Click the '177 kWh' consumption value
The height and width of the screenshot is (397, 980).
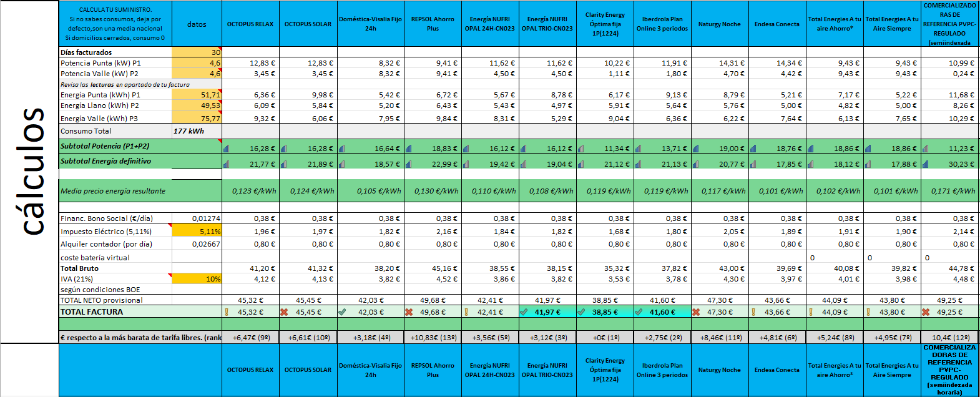189,131
